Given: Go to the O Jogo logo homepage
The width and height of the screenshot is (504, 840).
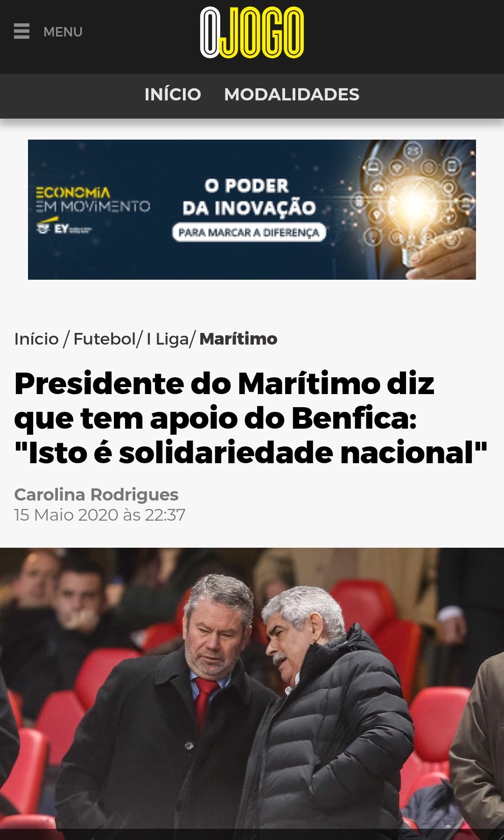Looking at the screenshot, I should (x=252, y=32).
